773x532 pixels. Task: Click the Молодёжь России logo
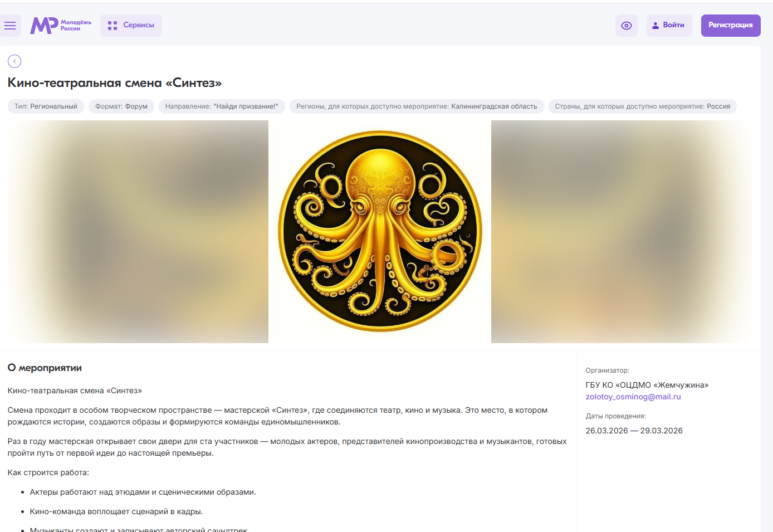[61, 26]
